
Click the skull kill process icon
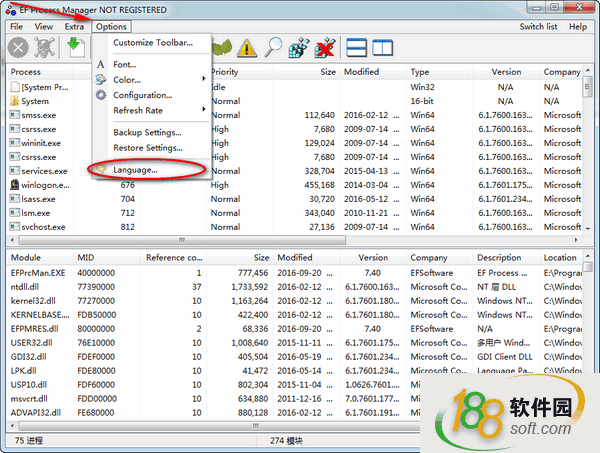(46, 47)
